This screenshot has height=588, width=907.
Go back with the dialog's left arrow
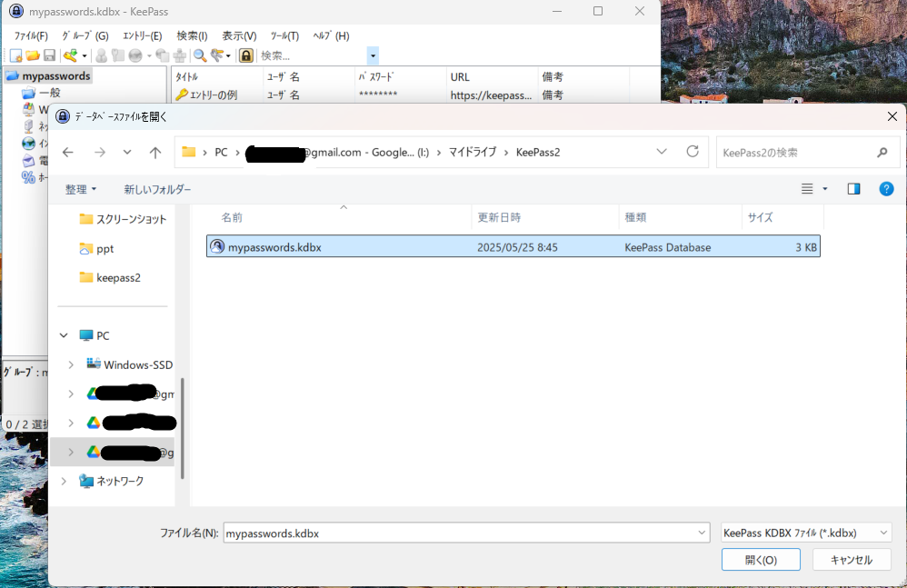click(x=68, y=152)
